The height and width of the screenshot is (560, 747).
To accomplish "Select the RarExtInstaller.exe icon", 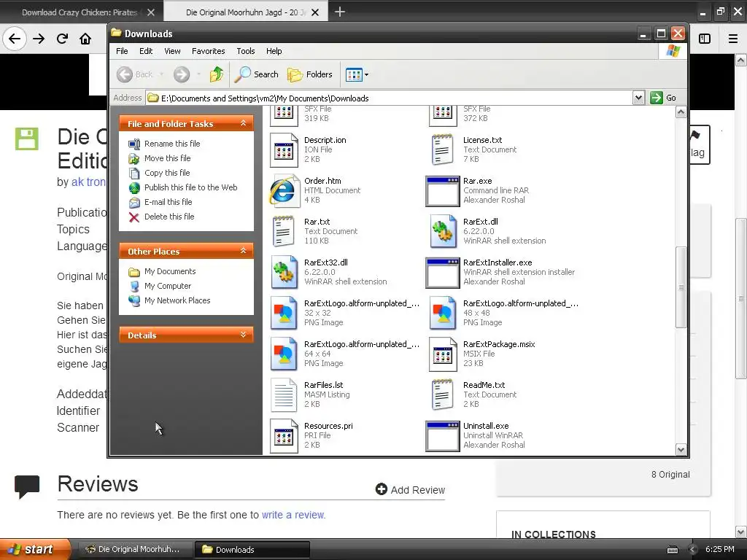I will click(x=443, y=273).
